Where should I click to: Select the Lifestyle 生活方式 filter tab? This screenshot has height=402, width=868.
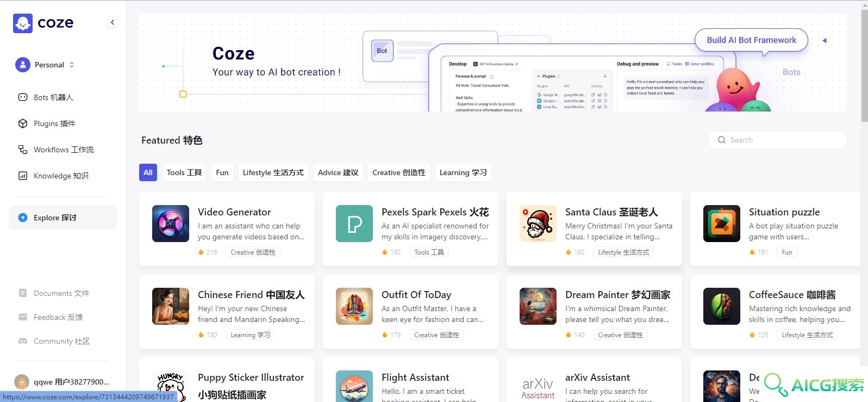tap(273, 172)
